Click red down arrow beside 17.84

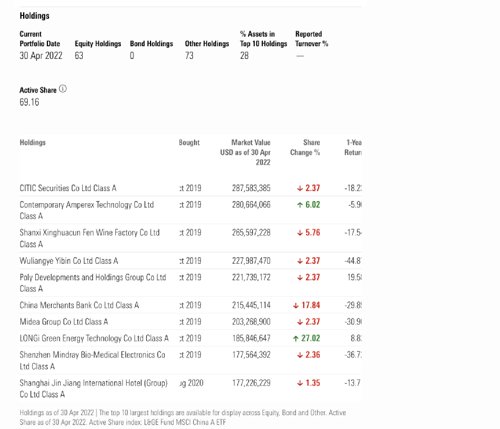296,305
